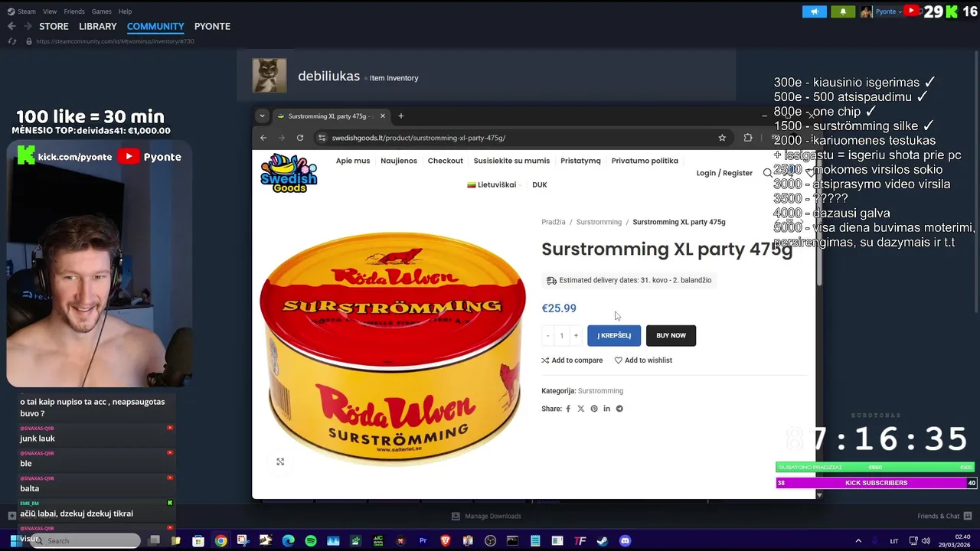Share product on LinkedIn
980x551 pixels.
[607, 409]
